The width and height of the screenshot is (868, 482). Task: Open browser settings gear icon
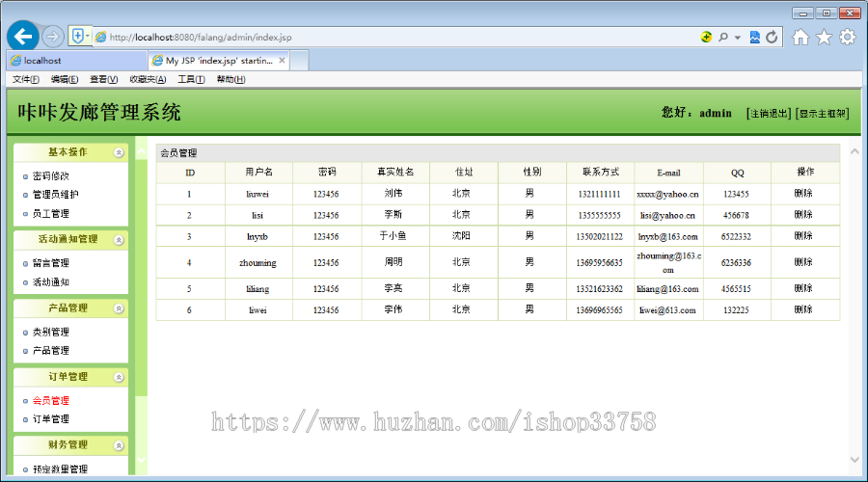(847, 37)
